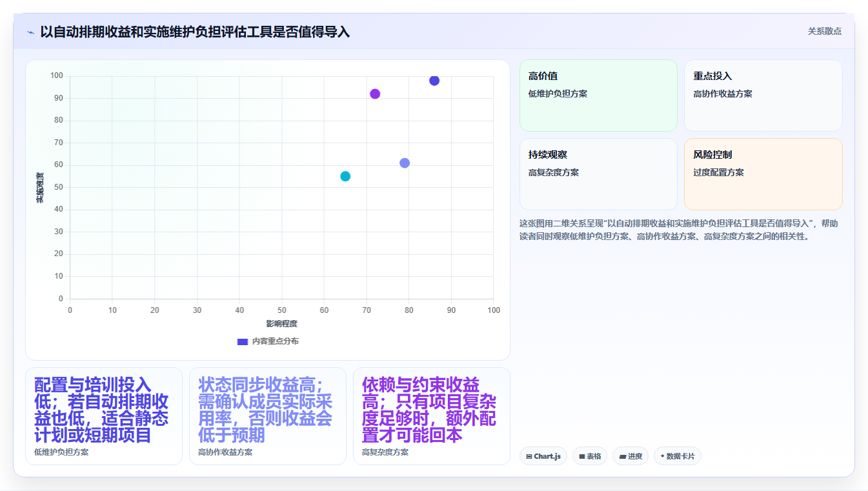This screenshot has height=491, width=868.
Task: Click the 表格 chip icon
Action: coord(582,456)
